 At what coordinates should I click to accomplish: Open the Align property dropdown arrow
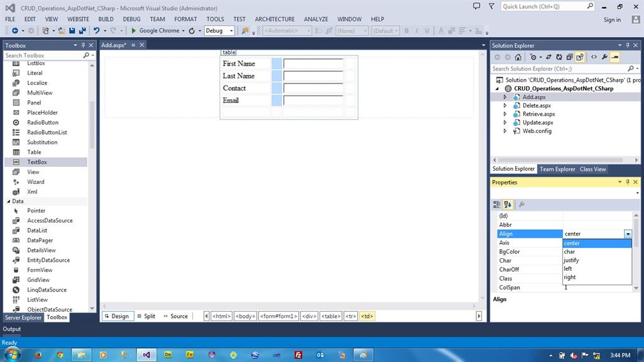tap(628, 234)
